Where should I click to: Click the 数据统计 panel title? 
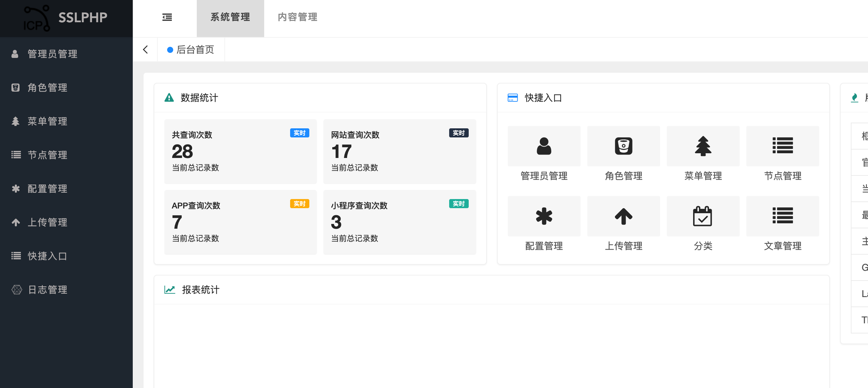pyautogui.click(x=199, y=98)
